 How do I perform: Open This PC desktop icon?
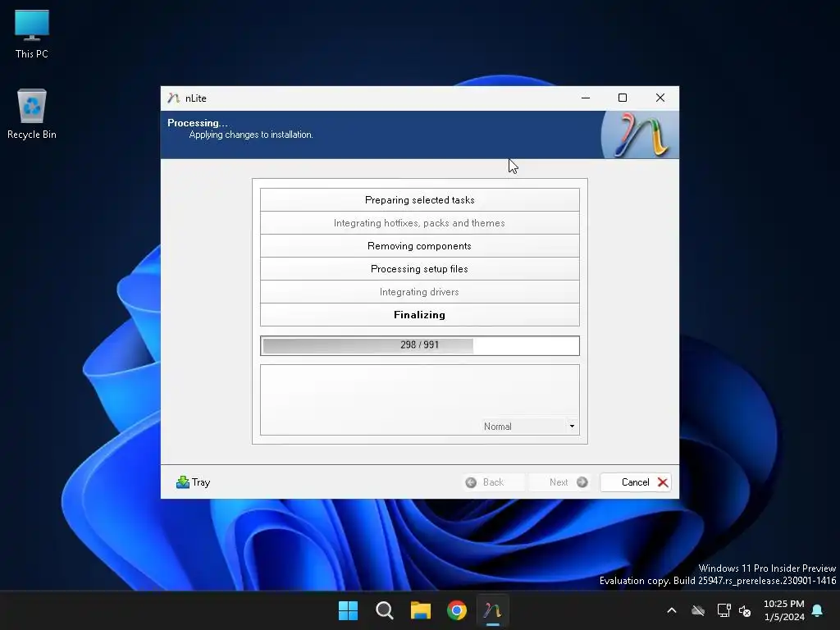point(32,34)
